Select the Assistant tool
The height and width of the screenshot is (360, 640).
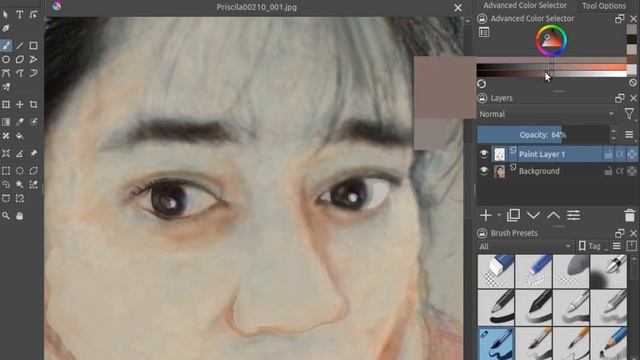6,153
